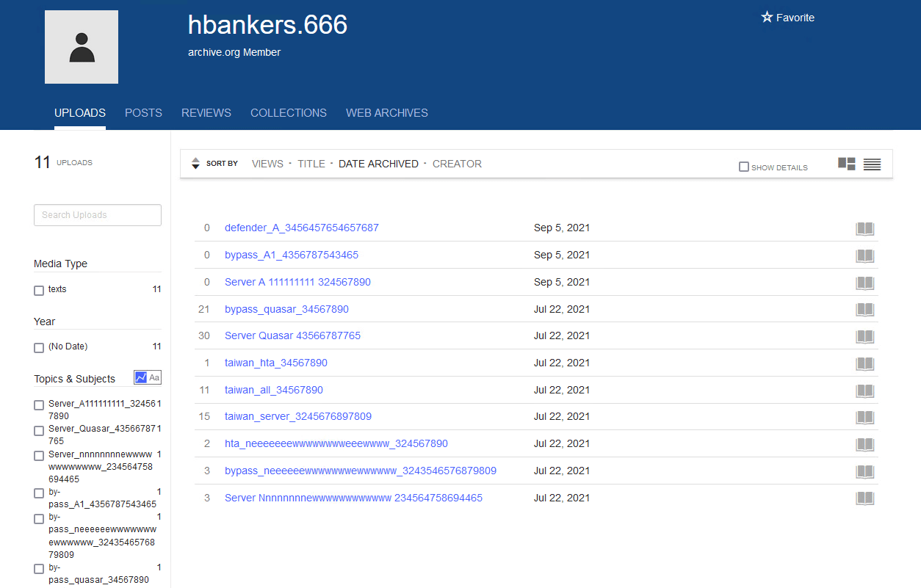Click the sort direction arrows icon
The width and height of the screenshot is (921, 588).
(x=195, y=164)
